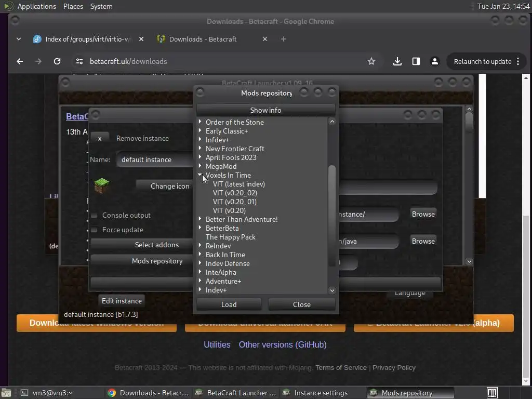Reload the betacraft.uk page
Screen dimensions: 532x399
pos(57,61)
